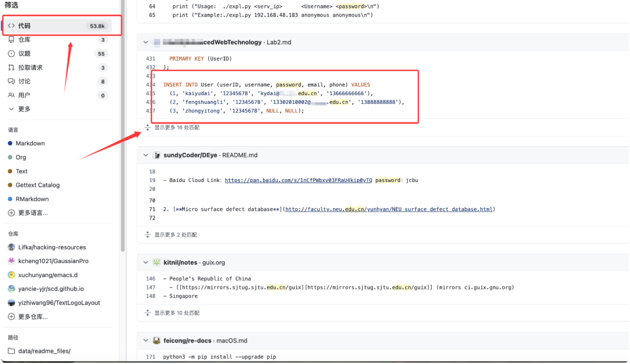Viewport: 630px width, 364px height.
Task: Open the guix.org file link
Action: [x=213, y=262]
